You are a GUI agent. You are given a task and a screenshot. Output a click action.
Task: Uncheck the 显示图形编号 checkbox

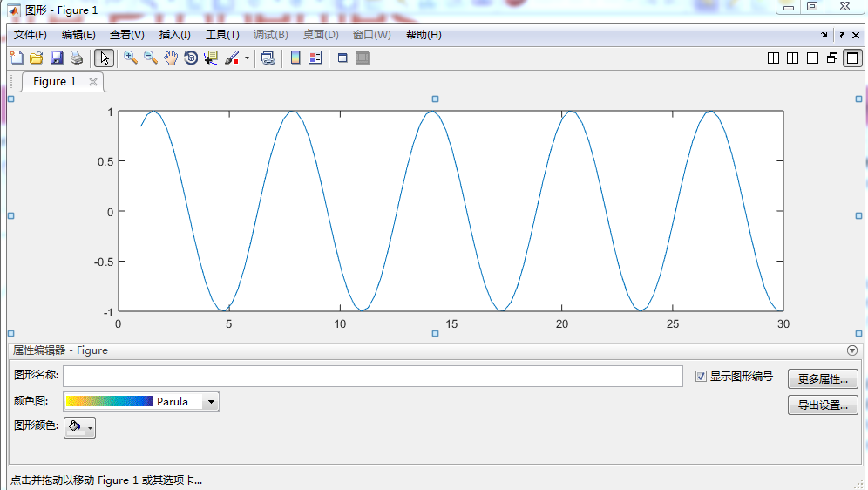coord(701,377)
